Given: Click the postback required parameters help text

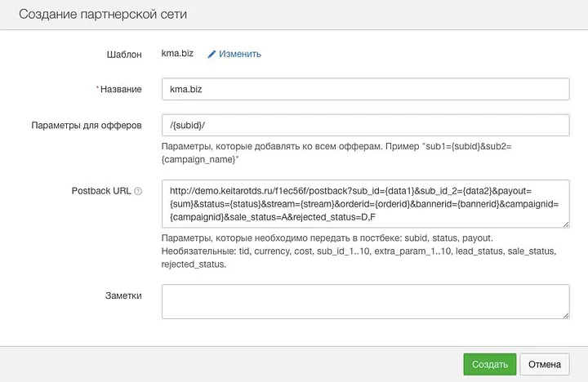Looking at the screenshot, I should click(359, 251).
